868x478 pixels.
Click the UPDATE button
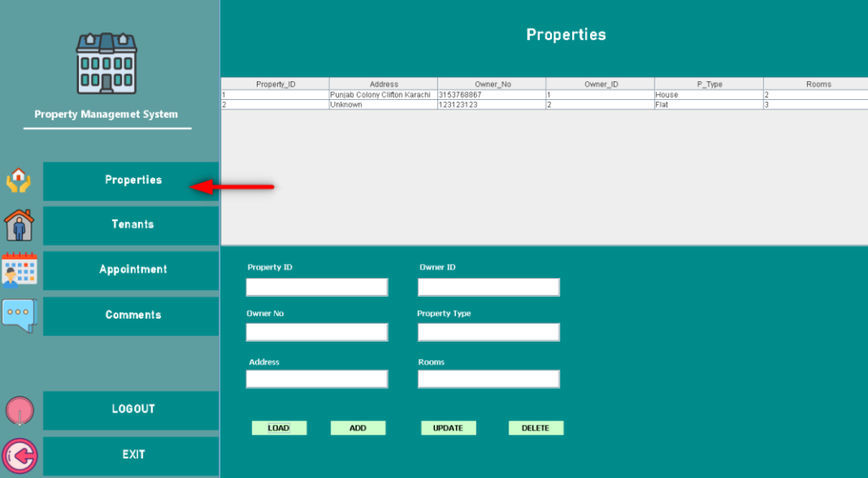[448, 428]
